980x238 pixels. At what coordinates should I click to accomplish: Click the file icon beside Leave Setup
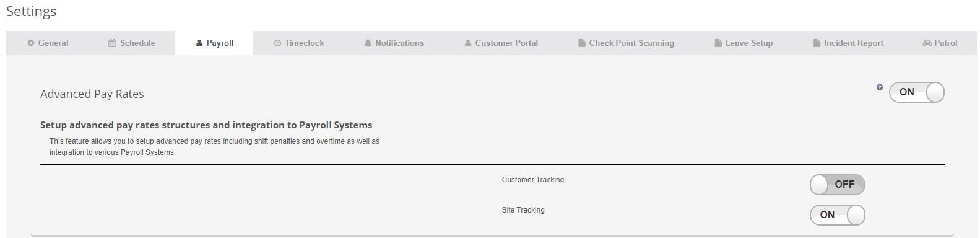[x=718, y=43]
